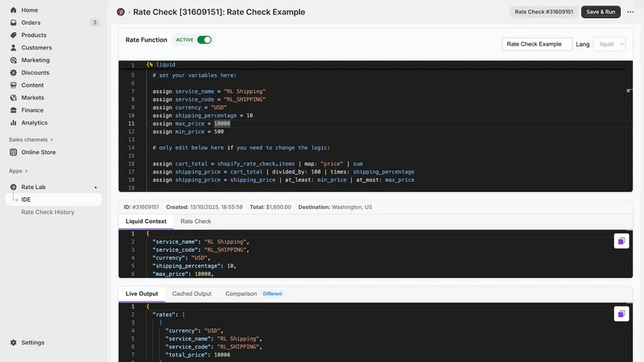Click the Orders inbox icon

(x=13, y=23)
